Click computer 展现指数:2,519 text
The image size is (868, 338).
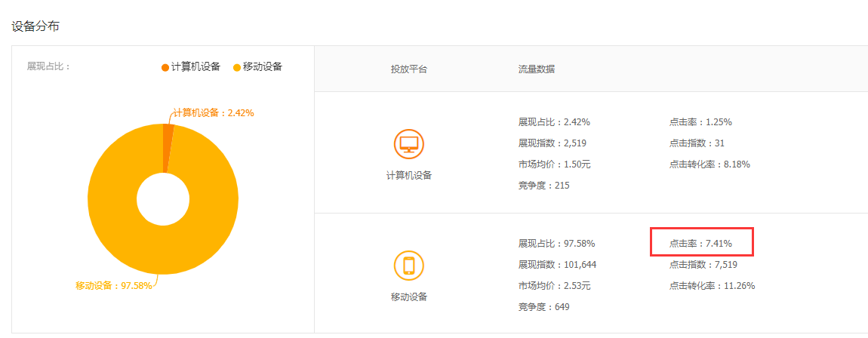click(552, 144)
